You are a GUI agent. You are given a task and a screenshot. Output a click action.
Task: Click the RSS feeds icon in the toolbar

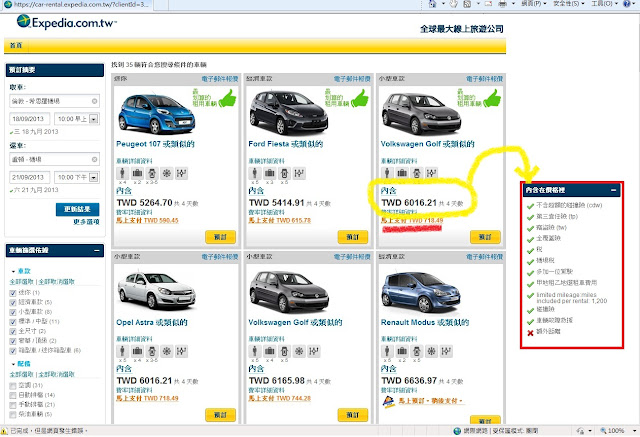click(x=467, y=4)
